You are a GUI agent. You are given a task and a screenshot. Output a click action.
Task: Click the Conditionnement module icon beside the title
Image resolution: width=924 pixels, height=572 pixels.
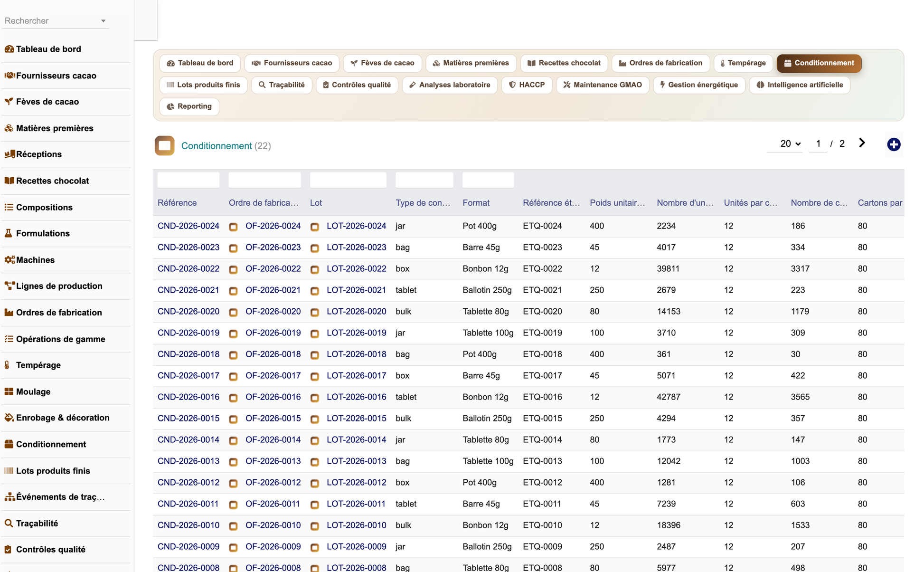tap(164, 146)
